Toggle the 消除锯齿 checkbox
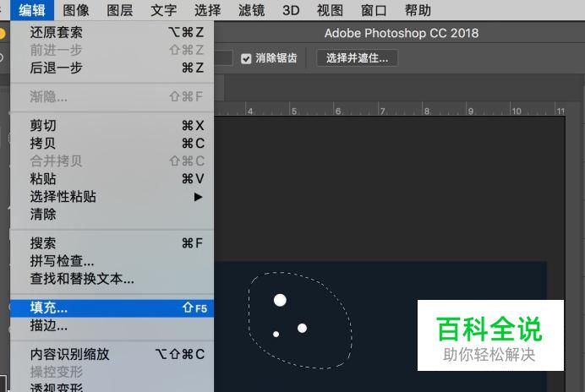Image resolution: width=585 pixels, height=392 pixels. click(246, 58)
